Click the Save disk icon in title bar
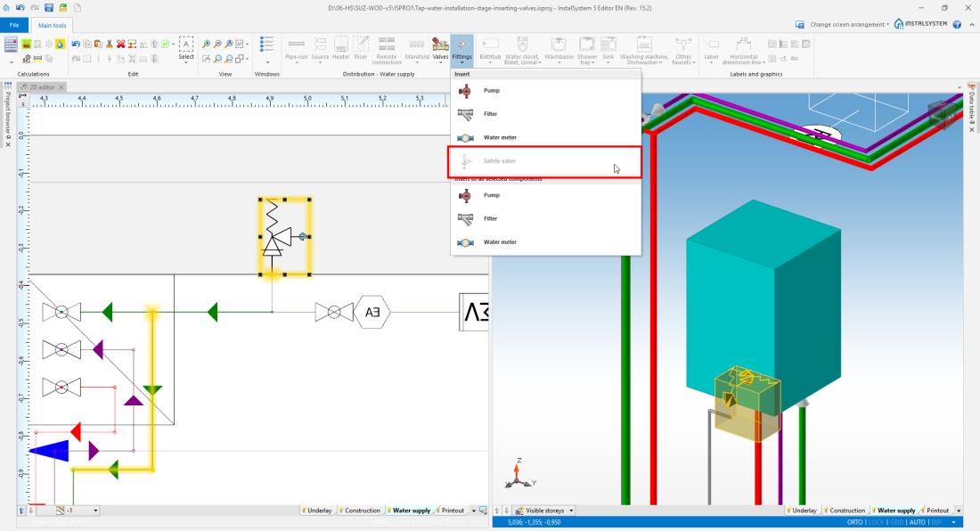Image resolution: width=980 pixels, height=531 pixels. click(48, 7)
